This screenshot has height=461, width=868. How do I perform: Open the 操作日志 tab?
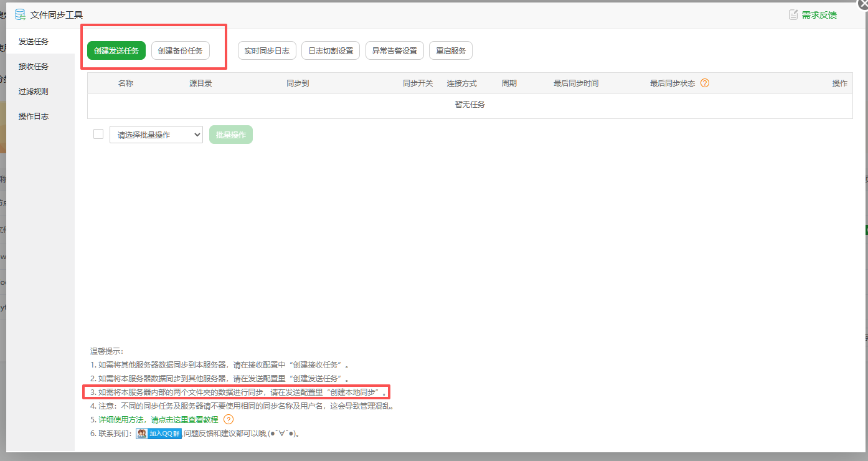point(40,116)
